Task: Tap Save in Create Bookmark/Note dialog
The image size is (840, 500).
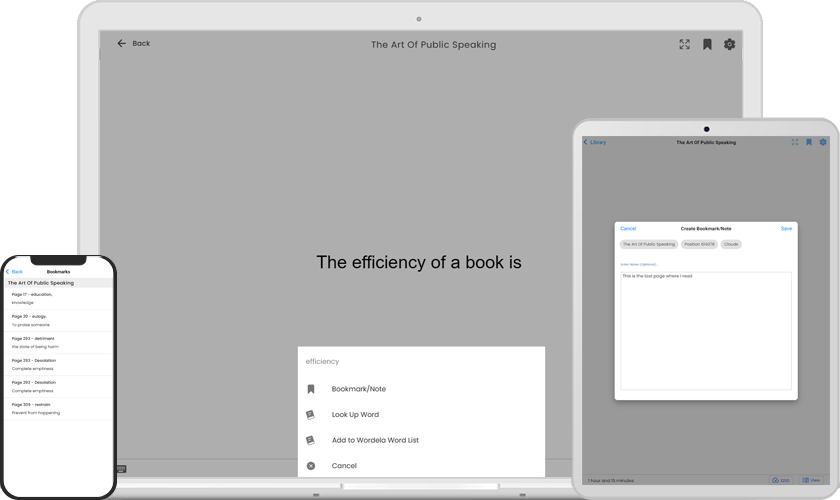Action: click(x=786, y=229)
